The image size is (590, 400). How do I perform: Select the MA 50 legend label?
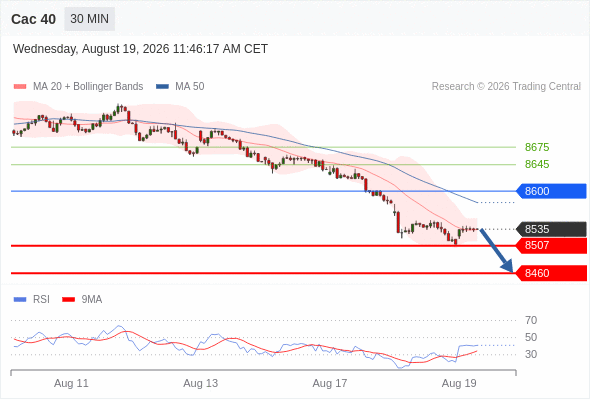coord(190,87)
